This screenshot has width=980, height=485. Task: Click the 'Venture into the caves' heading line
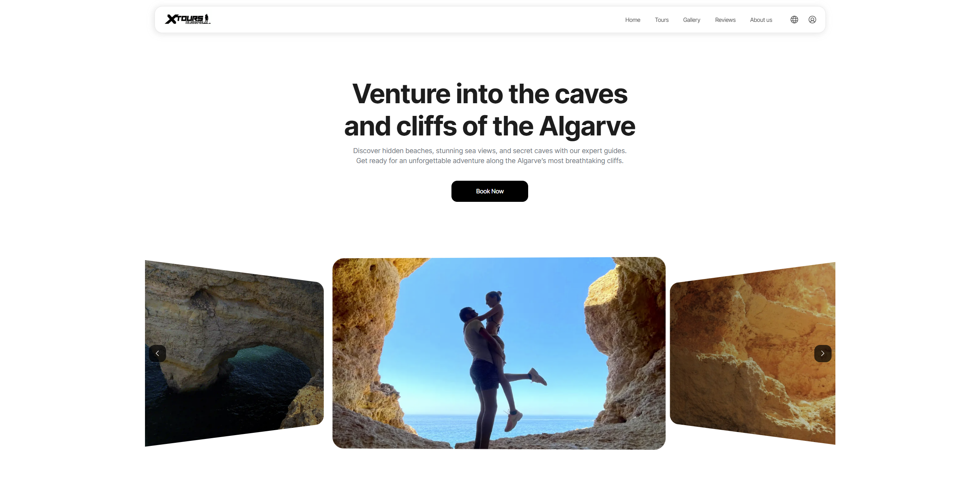click(x=489, y=94)
